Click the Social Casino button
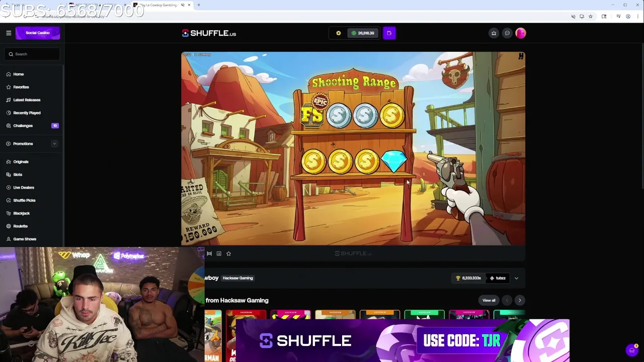Image resolution: width=644 pixels, height=362 pixels. [38, 33]
